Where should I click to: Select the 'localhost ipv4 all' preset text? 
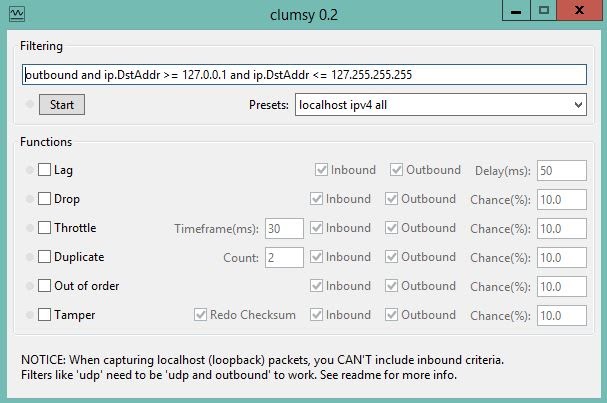coord(343,105)
